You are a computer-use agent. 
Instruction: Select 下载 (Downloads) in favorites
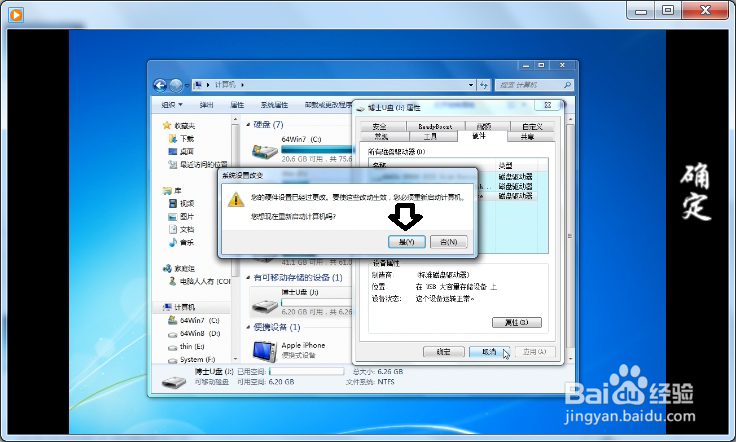[x=187, y=138]
